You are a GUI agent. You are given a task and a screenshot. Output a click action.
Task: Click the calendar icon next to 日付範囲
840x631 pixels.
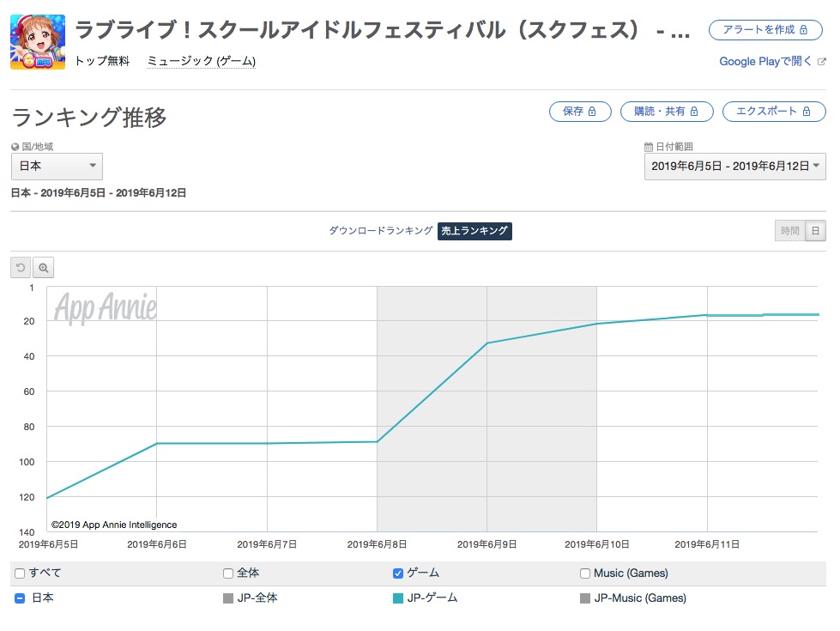coord(648,147)
